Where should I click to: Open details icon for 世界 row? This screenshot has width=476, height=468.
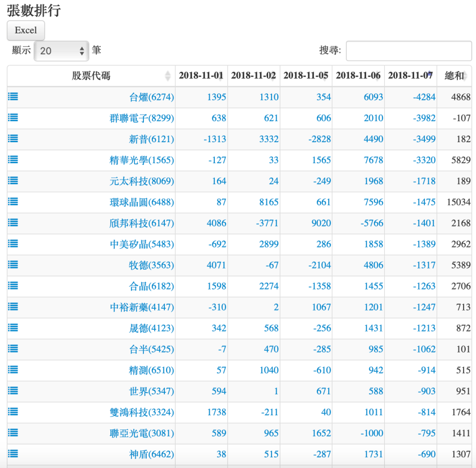click(x=12, y=391)
